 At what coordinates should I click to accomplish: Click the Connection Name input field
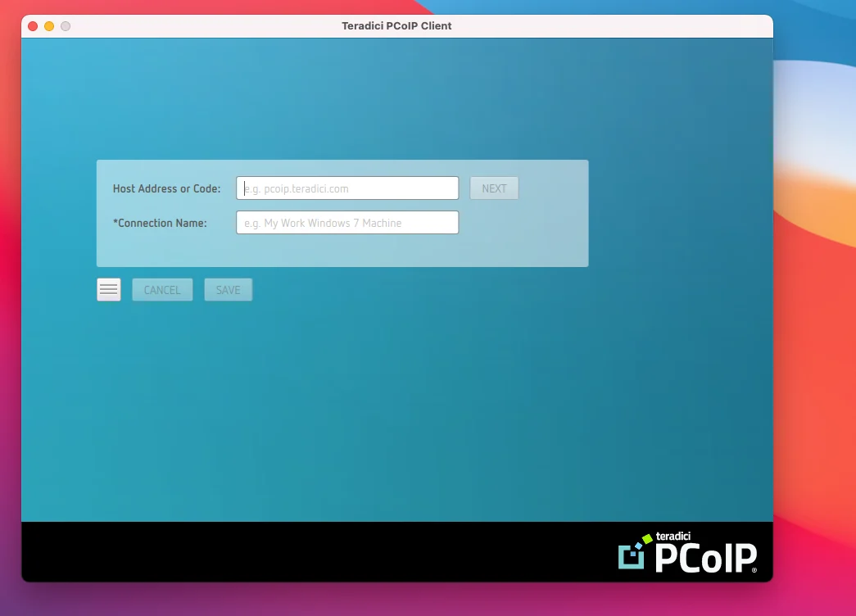(347, 222)
